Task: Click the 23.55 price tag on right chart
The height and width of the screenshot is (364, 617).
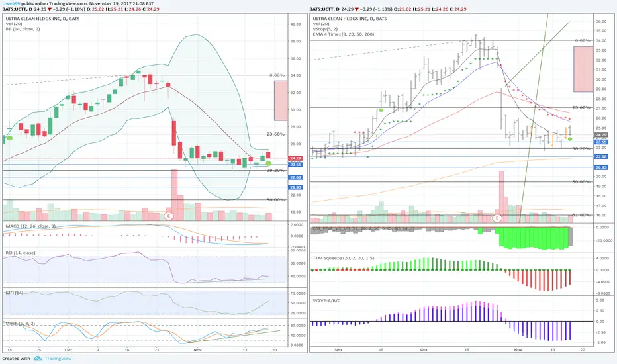Action: click(601, 142)
